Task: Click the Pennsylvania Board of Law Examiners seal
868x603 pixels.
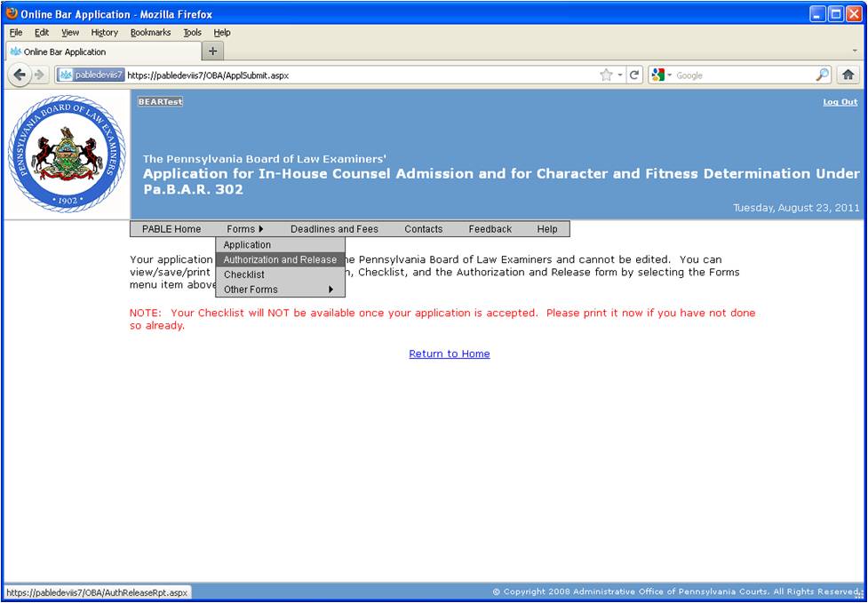Action: (67, 154)
